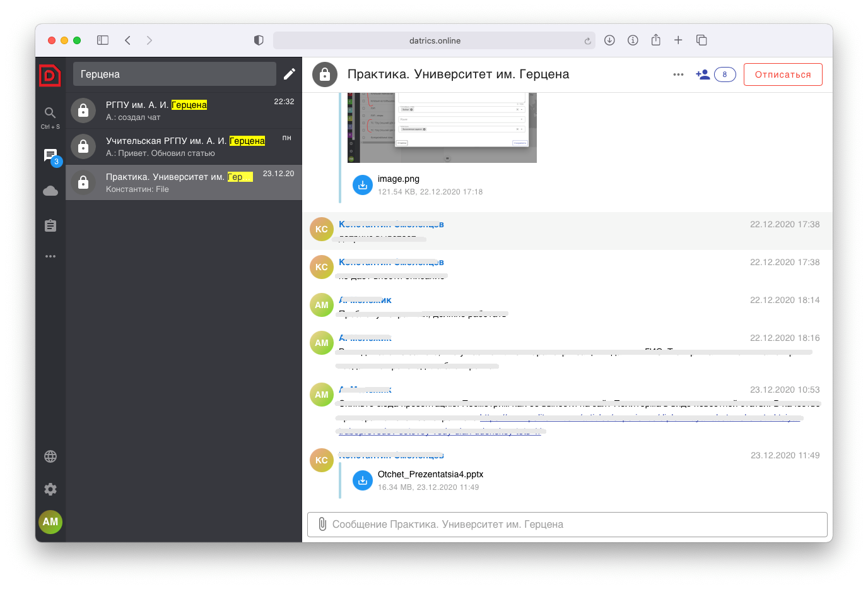Open chat header three-dot menu
This screenshot has height=589, width=868.
click(x=678, y=74)
